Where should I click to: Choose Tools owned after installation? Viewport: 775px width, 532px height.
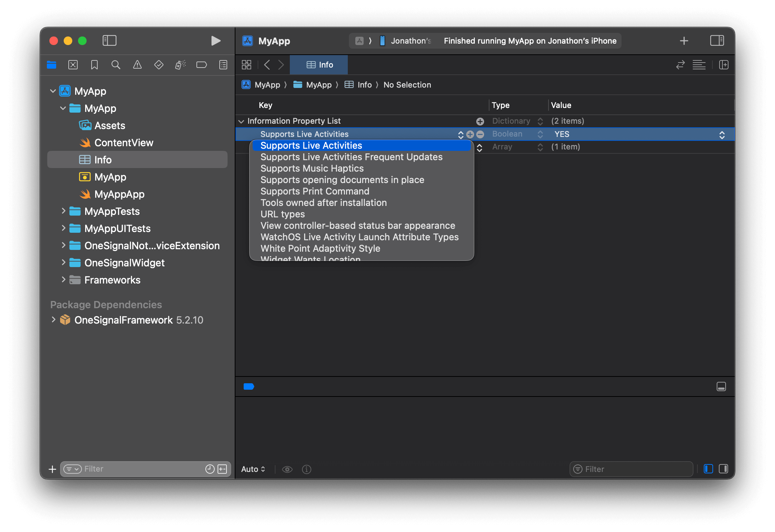click(361, 203)
